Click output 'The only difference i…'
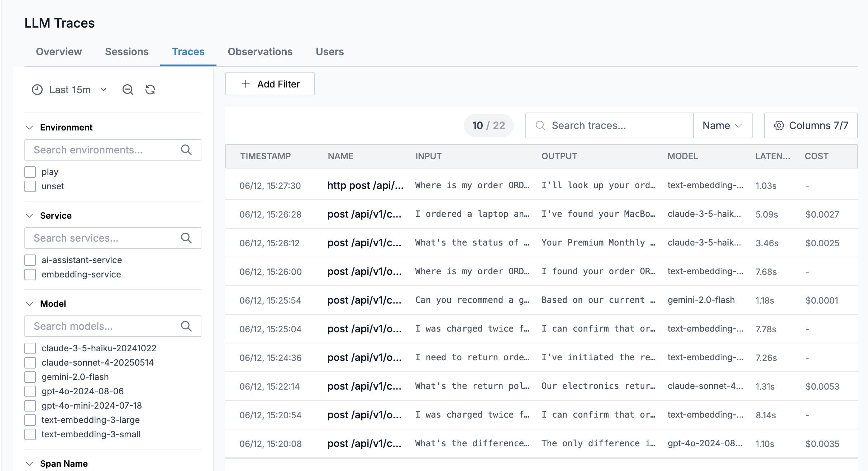 point(598,443)
